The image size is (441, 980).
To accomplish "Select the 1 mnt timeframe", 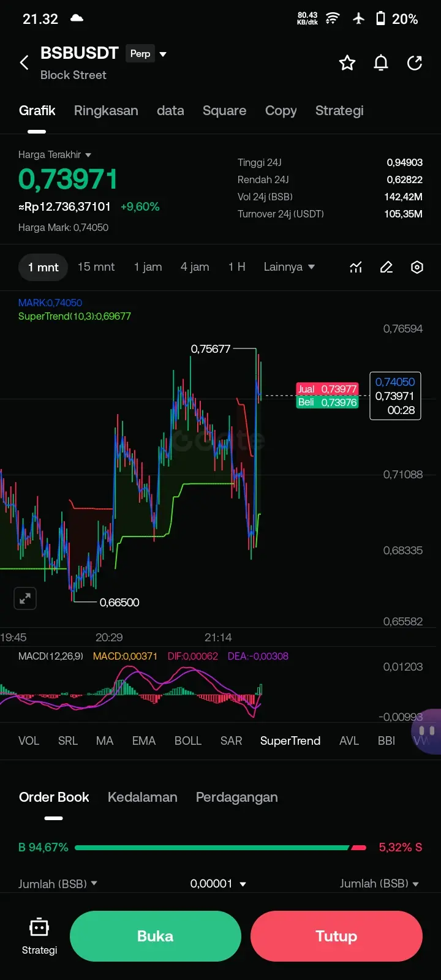I will click(43, 267).
